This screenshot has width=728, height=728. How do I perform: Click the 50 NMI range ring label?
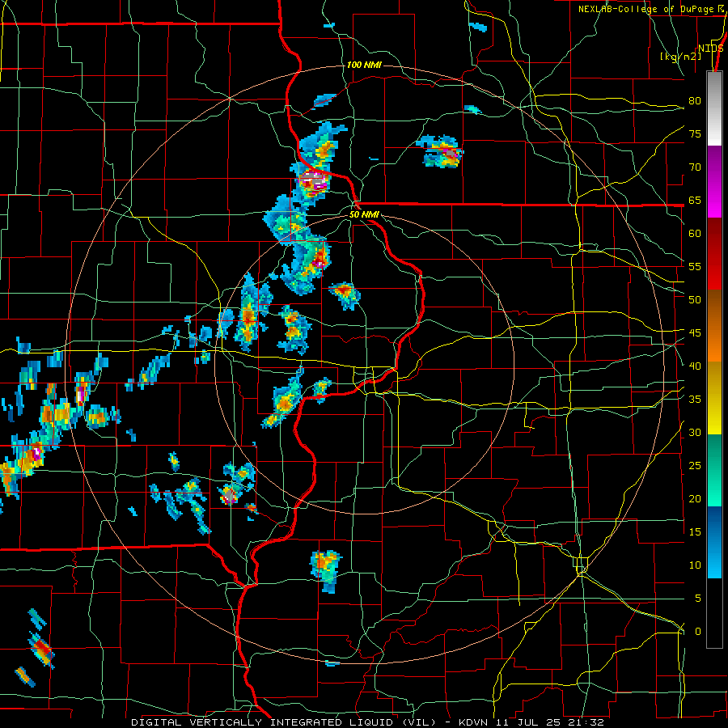364,214
